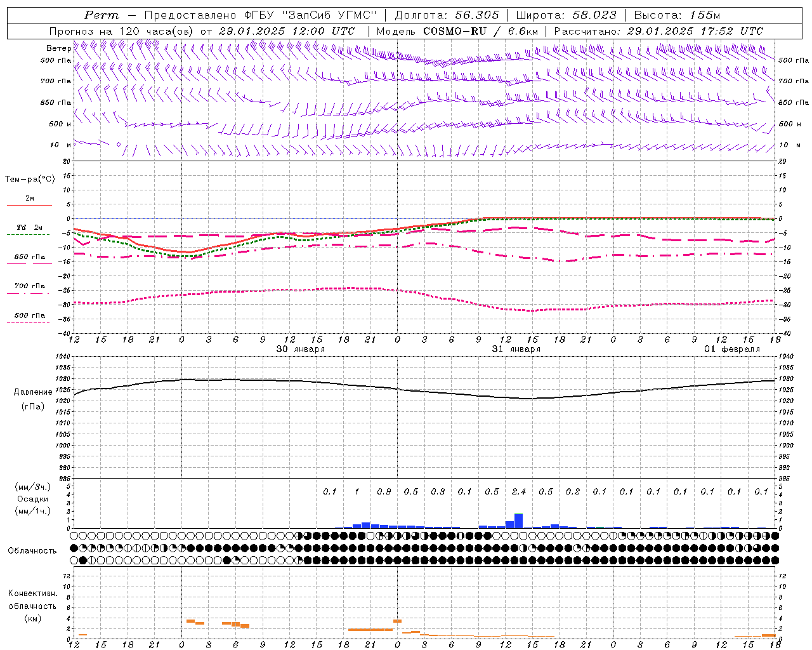Click the "10 м" wind level label on left
This screenshot has width=812, height=650.
click(61, 145)
